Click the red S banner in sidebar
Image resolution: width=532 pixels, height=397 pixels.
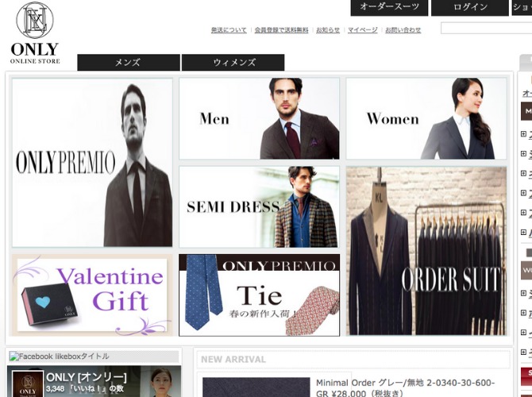click(526, 376)
